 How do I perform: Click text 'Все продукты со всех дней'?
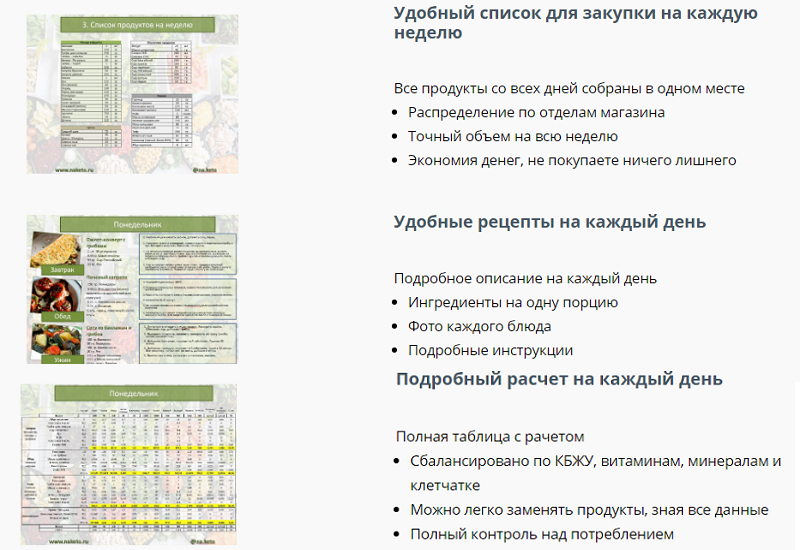(x=568, y=88)
